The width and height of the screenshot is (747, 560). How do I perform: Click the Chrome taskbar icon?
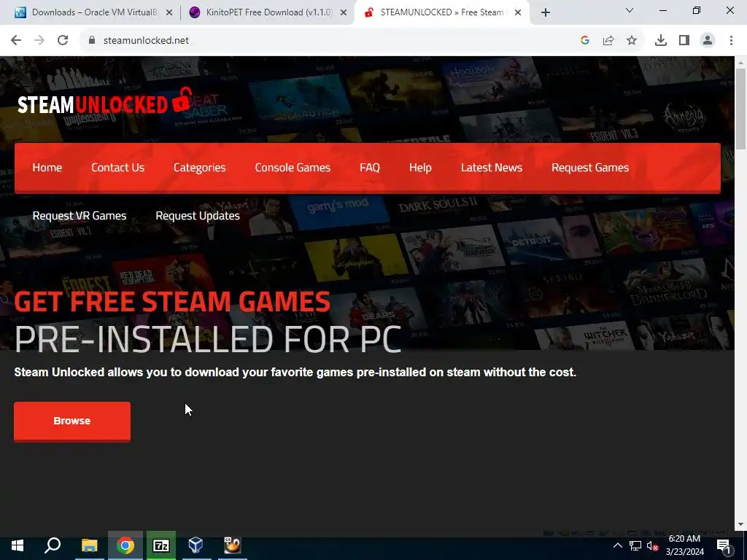coord(125,545)
